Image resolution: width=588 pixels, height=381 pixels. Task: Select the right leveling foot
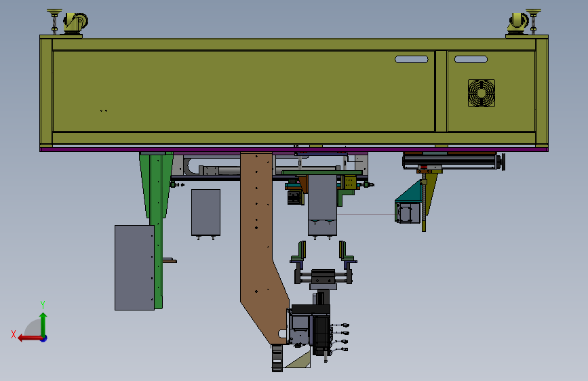[x=533, y=21]
